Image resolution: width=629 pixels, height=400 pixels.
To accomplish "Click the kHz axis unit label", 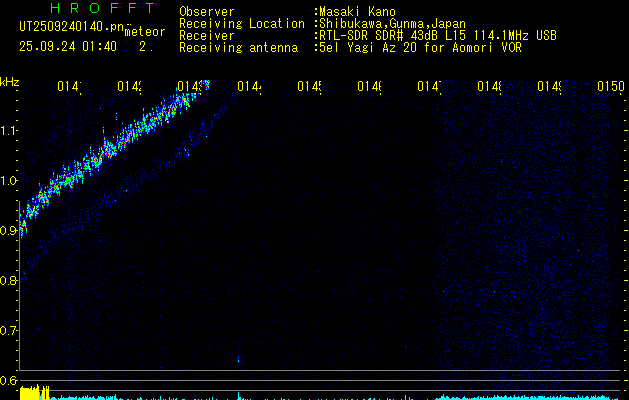I will pyautogui.click(x=10, y=82).
